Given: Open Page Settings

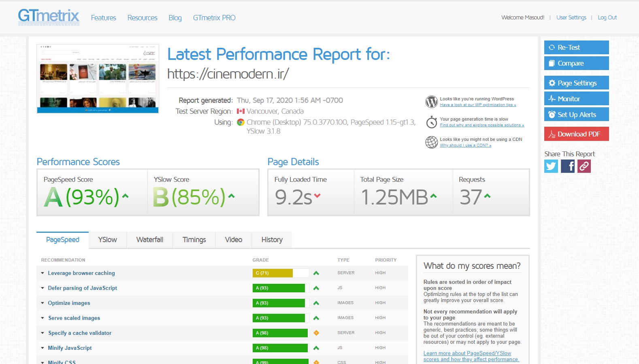Looking at the screenshot, I should [577, 83].
